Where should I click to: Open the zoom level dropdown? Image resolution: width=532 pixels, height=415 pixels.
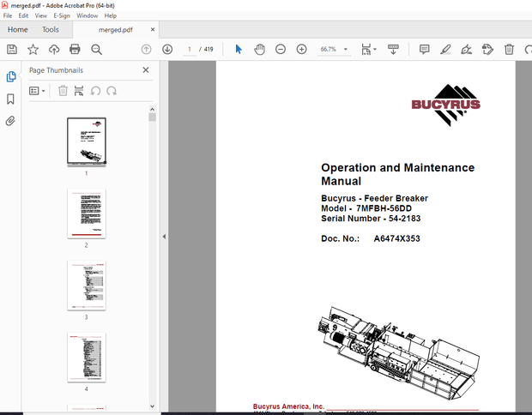[346, 50]
